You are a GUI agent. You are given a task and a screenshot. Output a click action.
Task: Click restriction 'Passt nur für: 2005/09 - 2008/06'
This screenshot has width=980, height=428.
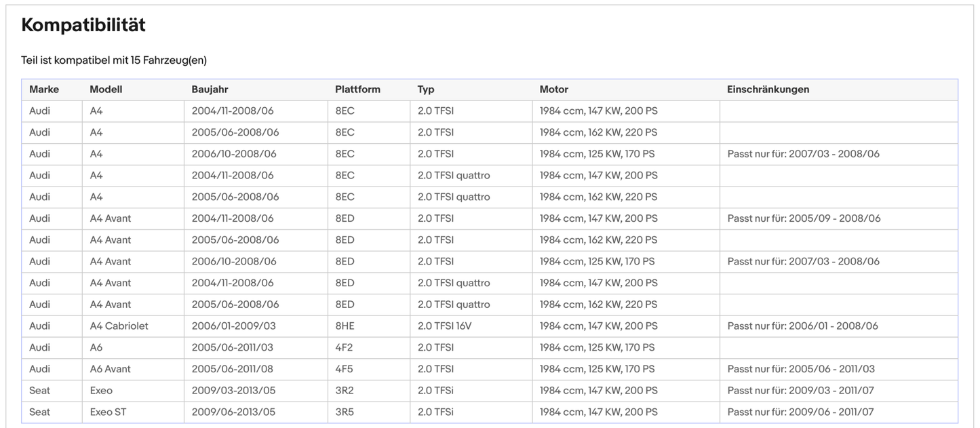point(804,218)
